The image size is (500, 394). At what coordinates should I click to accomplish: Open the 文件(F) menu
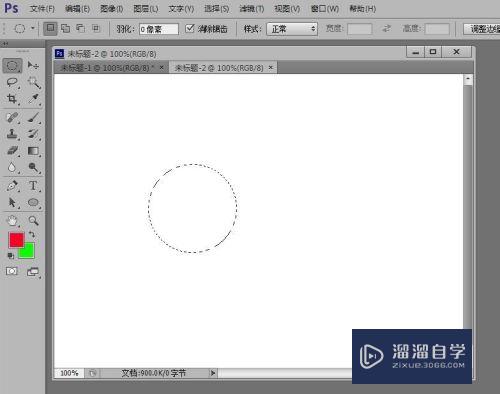click(x=42, y=9)
